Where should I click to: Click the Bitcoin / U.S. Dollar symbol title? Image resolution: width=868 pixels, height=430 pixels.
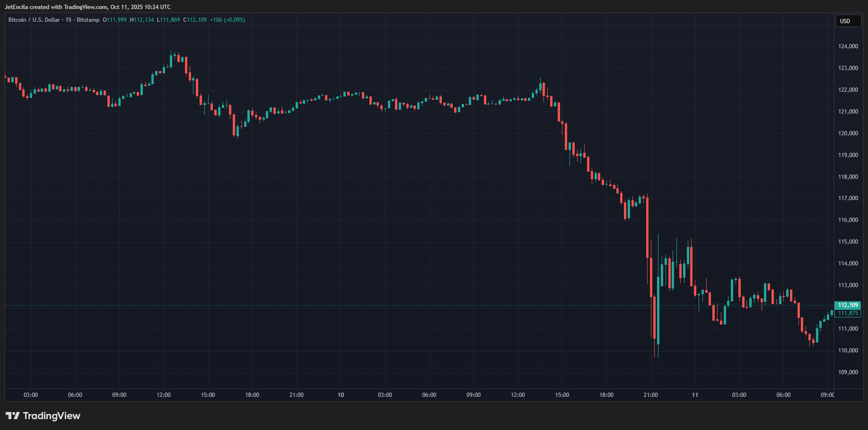[x=34, y=20]
